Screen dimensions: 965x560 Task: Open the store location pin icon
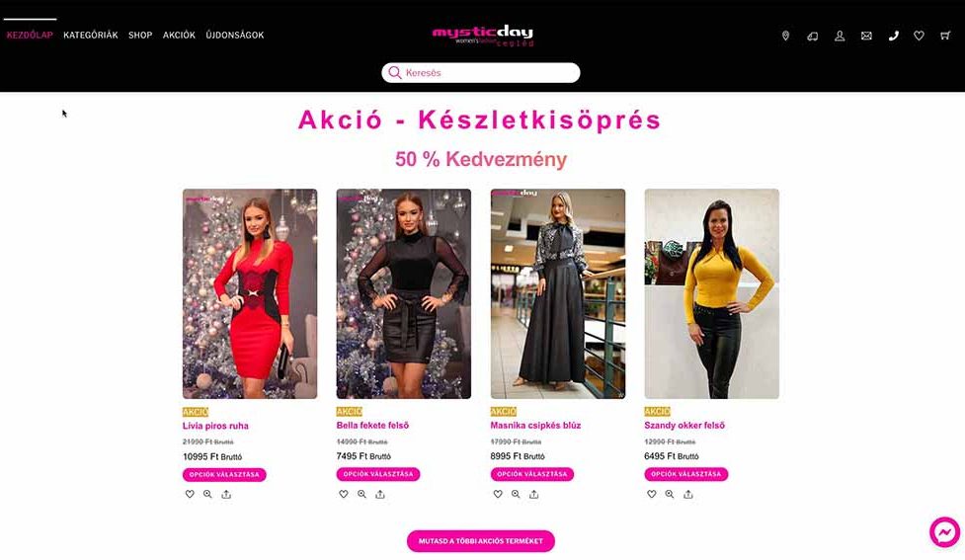tap(785, 36)
